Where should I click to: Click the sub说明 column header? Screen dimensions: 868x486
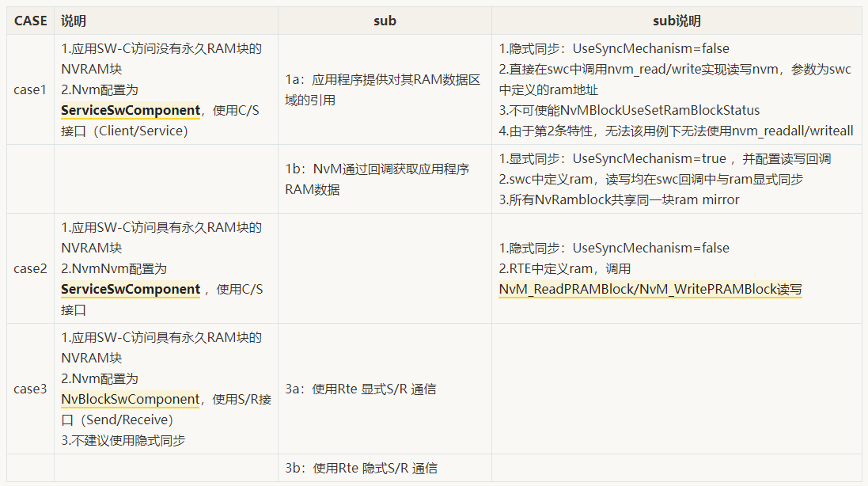click(x=677, y=21)
